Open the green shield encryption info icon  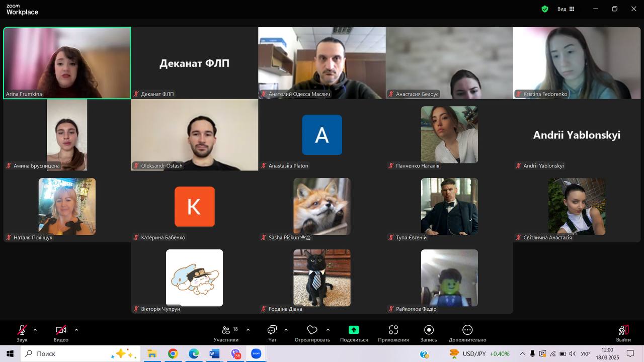545,9
